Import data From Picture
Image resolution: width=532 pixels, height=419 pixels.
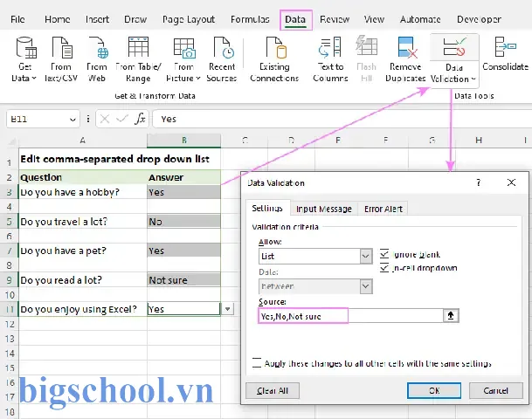coord(183,59)
